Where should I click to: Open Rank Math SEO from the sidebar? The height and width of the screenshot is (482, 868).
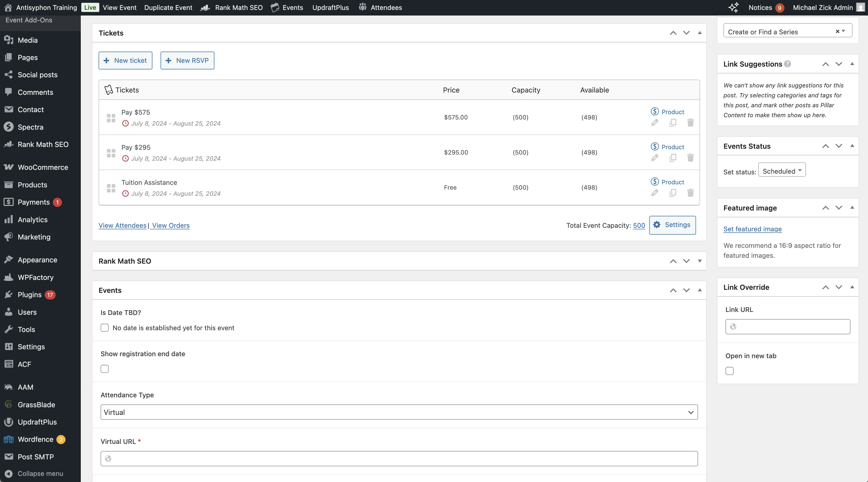(x=43, y=144)
